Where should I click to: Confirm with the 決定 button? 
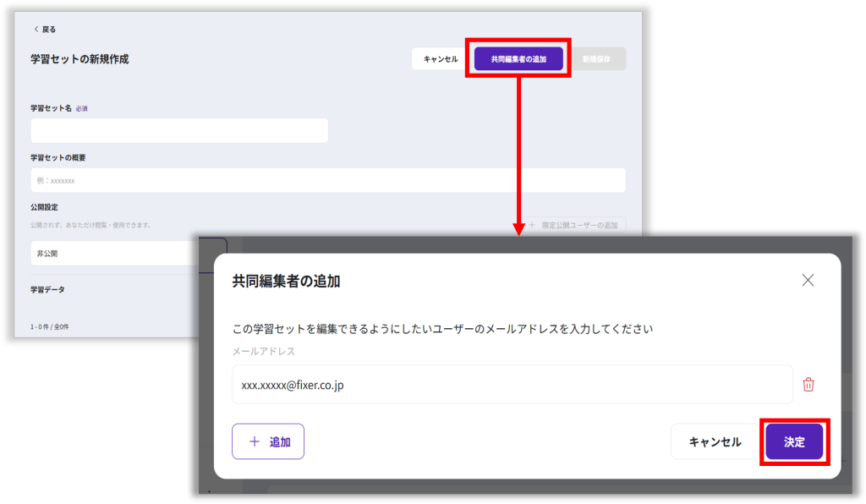[793, 442]
